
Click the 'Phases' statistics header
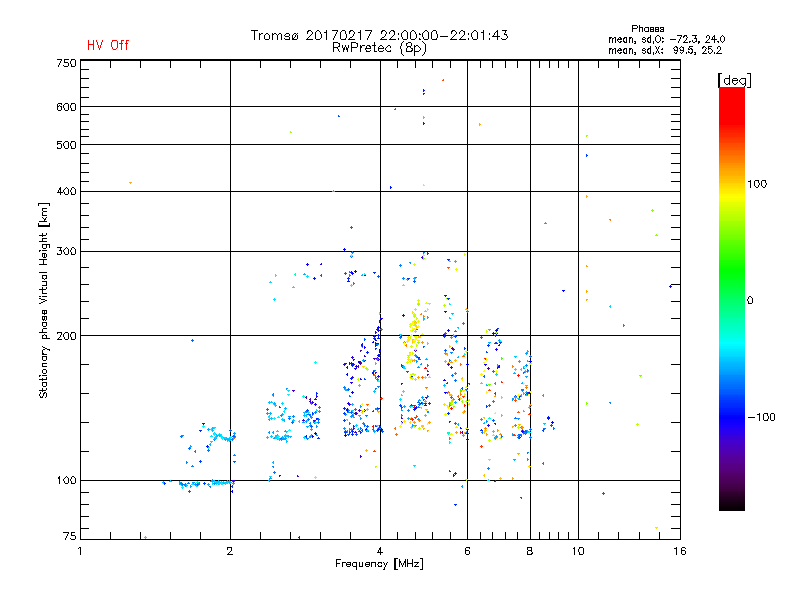tap(647, 29)
